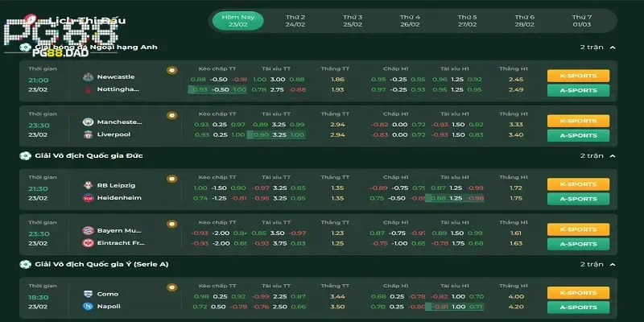Click the RB Leipzig crest icon

click(88, 185)
